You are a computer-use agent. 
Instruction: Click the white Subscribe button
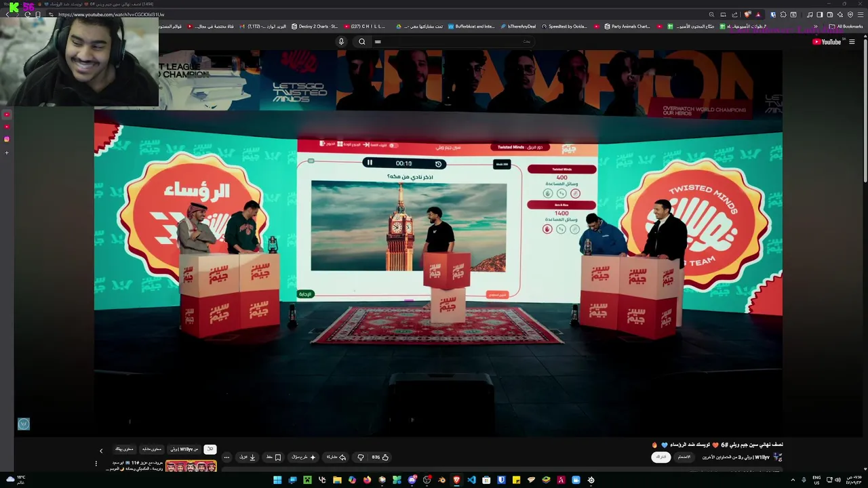coord(661,457)
